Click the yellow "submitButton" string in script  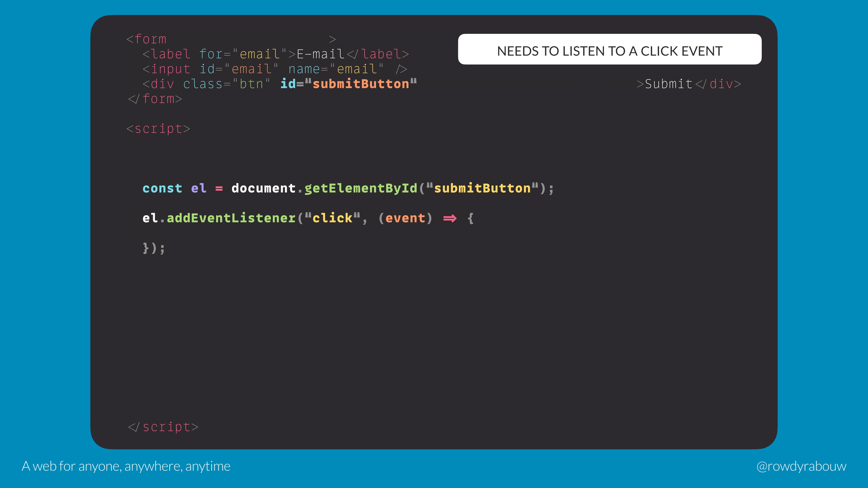pos(482,188)
